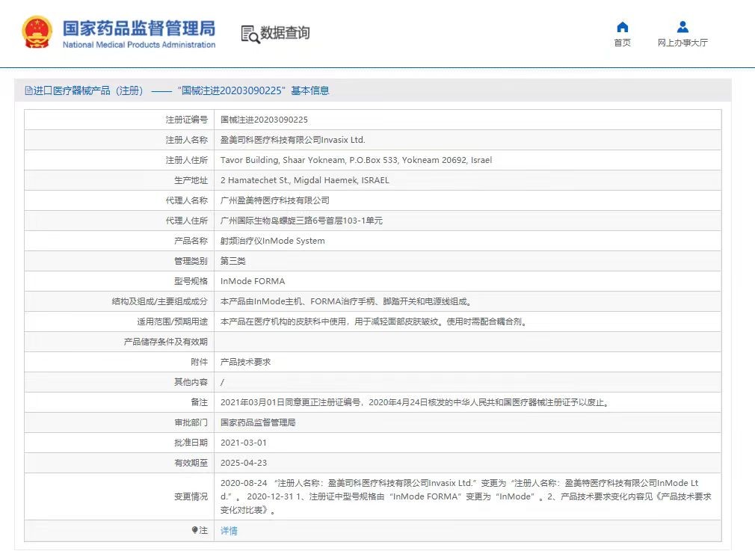Click expiry date 2025-04-23
This screenshot has width=755, height=560.
pos(243,464)
